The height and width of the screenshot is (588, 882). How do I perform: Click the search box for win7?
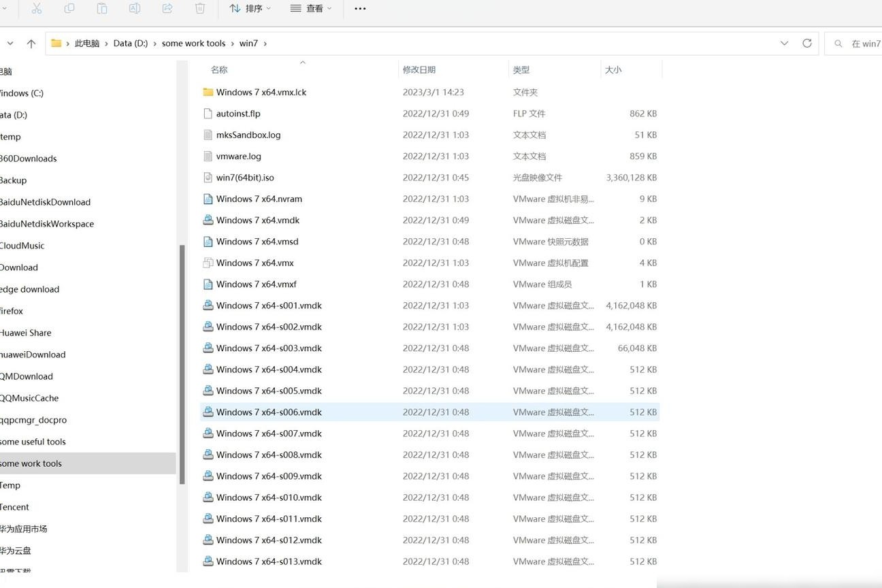click(x=854, y=43)
